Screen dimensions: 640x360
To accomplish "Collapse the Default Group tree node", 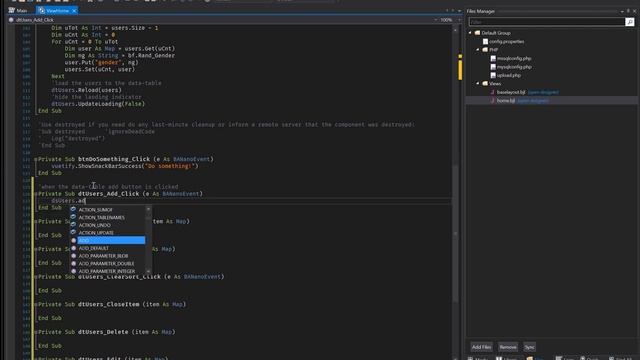I will point(470,33).
